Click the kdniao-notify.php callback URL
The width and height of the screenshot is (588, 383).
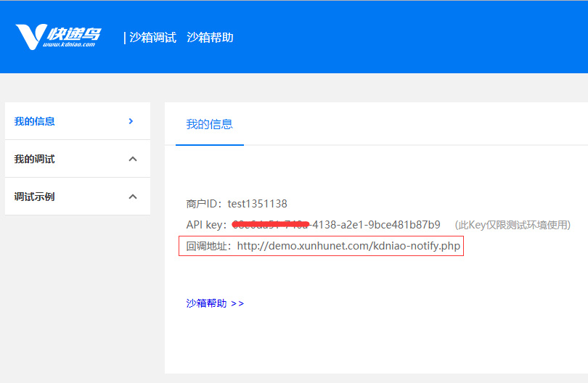click(x=348, y=247)
